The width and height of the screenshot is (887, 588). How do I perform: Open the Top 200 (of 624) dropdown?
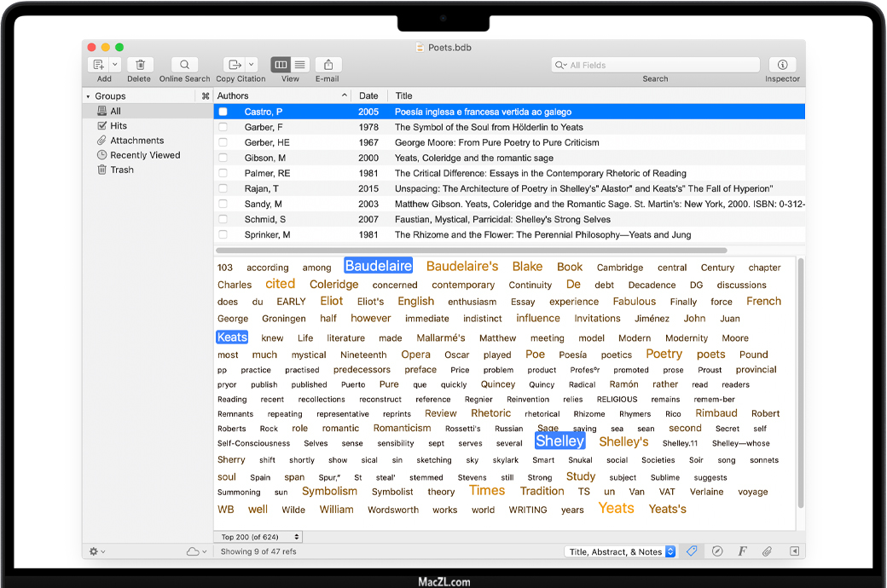(260, 537)
